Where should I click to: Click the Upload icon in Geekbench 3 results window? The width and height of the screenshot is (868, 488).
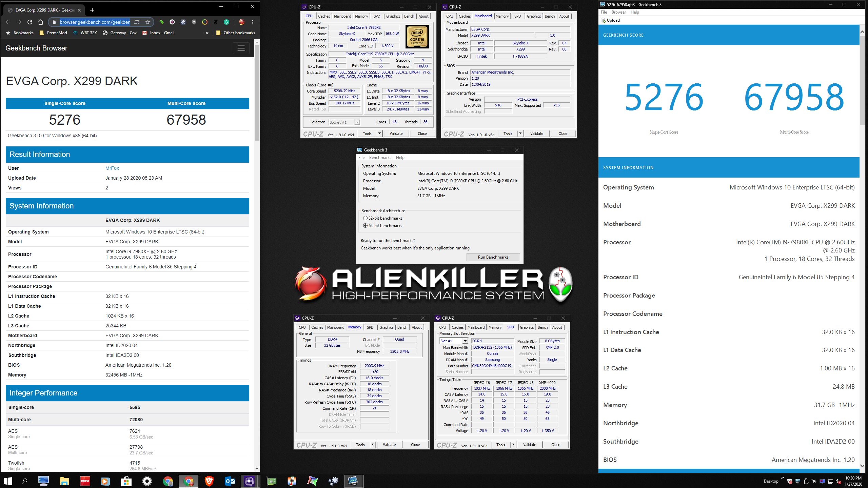[x=603, y=20]
